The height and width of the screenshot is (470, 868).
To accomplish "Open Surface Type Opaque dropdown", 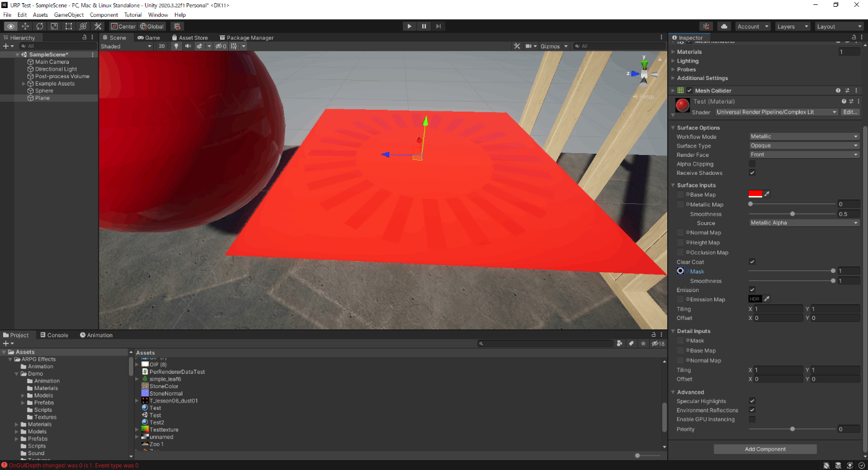I will coord(804,146).
